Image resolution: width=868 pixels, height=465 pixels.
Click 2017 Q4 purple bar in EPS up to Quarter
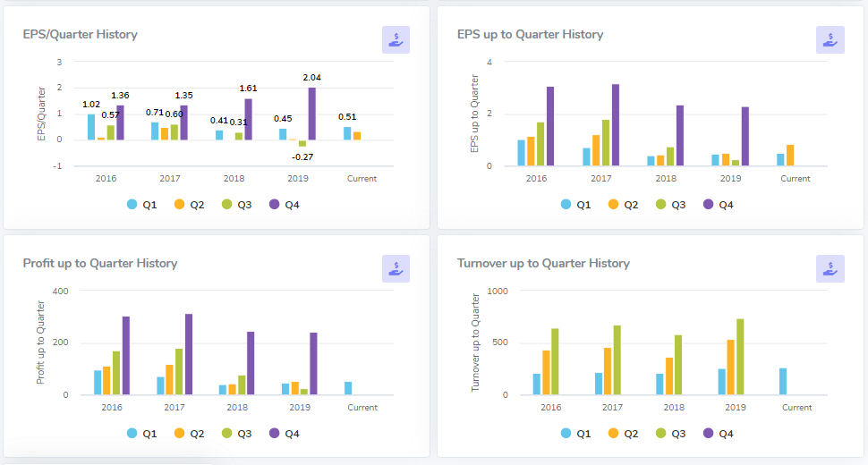pyautogui.click(x=616, y=125)
